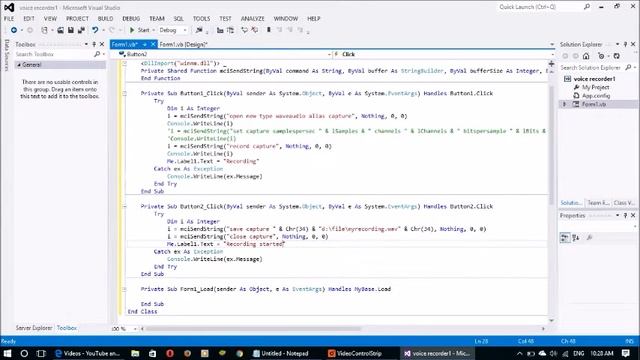Viewport: 640px width, 360px height.
Task: Click the Comment selected lines icon
Action: (x=244, y=30)
